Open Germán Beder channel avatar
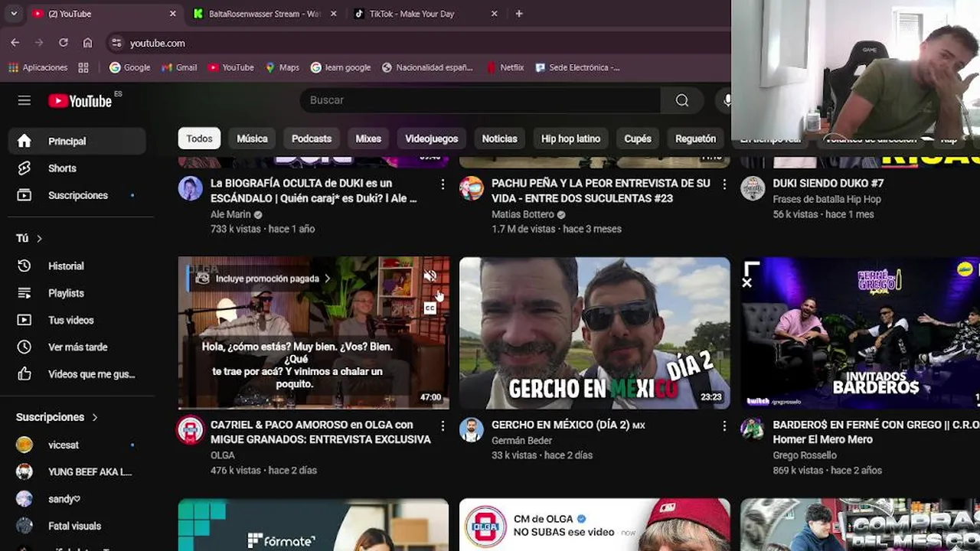Image resolution: width=980 pixels, height=551 pixels. click(x=472, y=430)
